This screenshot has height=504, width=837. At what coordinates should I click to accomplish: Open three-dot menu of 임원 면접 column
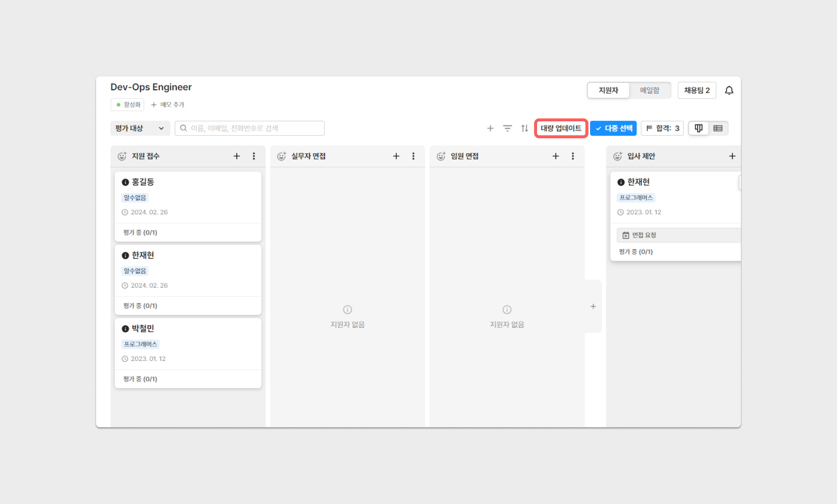tap(572, 156)
